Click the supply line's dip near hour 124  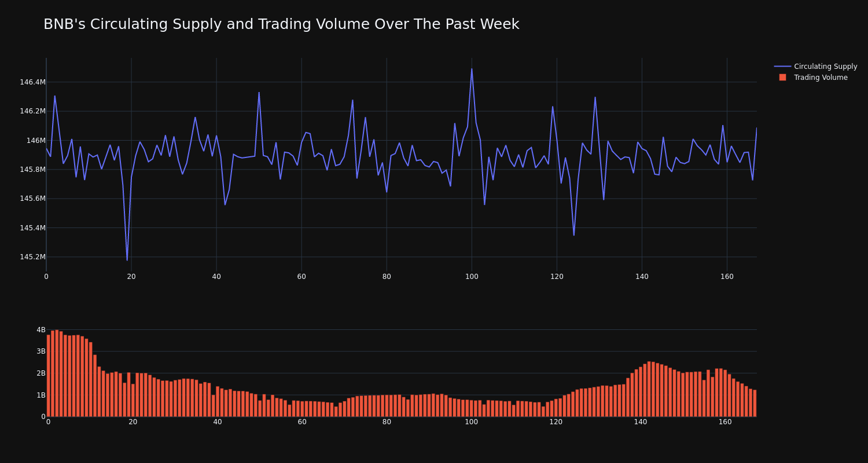click(x=574, y=235)
